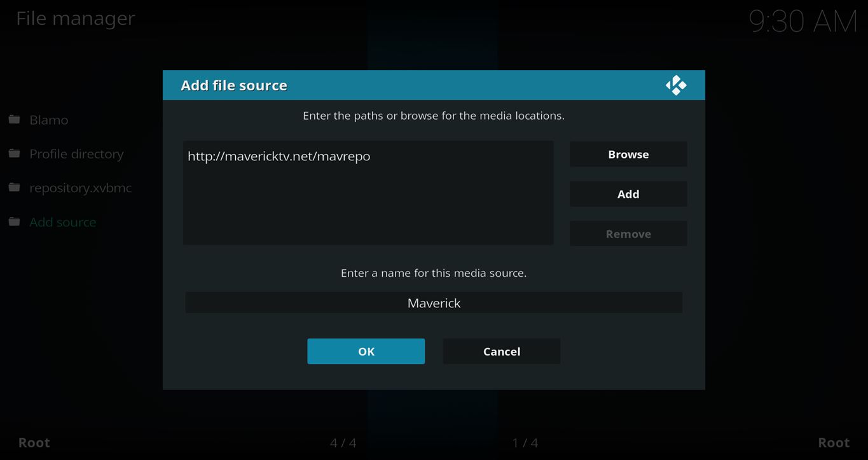The height and width of the screenshot is (460, 868).
Task: Click the Kodi logo in dialog header
Action: pos(675,85)
